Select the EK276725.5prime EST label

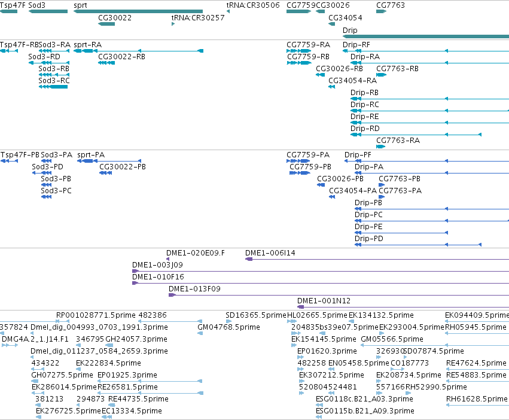(68, 411)
